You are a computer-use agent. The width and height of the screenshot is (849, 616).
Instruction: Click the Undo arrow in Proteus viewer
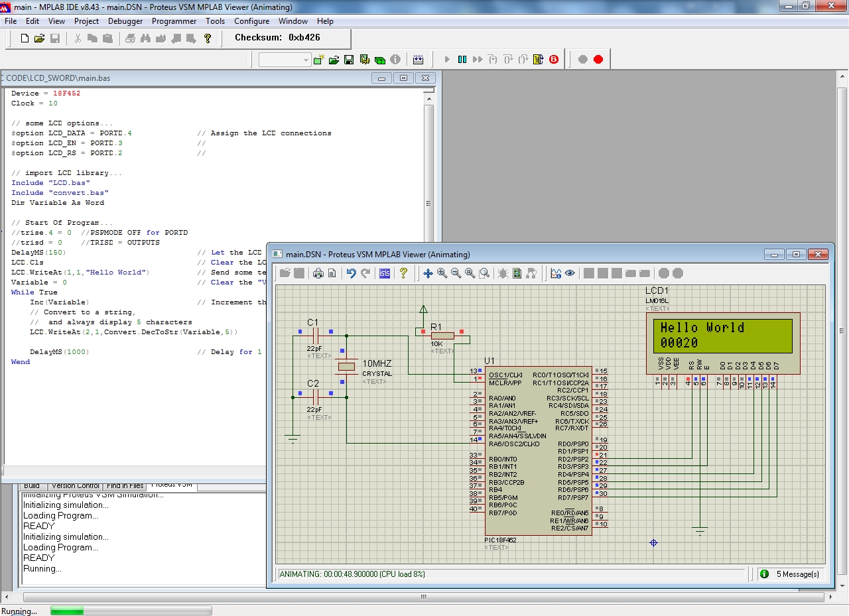352,273
